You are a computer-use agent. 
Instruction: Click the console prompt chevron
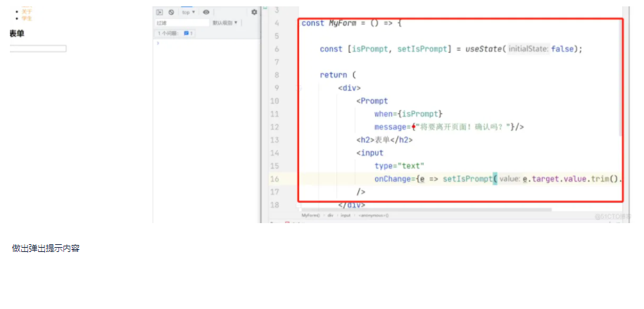(158, 43)
